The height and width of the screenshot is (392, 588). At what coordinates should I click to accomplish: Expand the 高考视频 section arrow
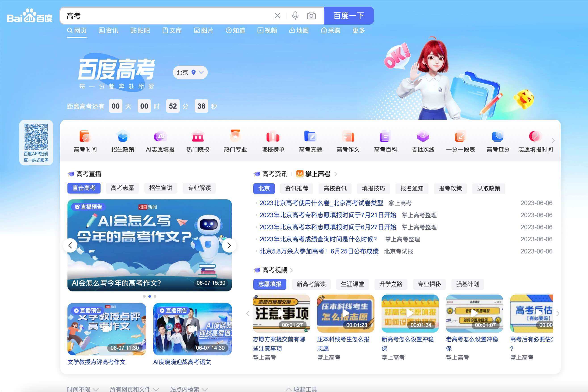click(x=291, y=270)
